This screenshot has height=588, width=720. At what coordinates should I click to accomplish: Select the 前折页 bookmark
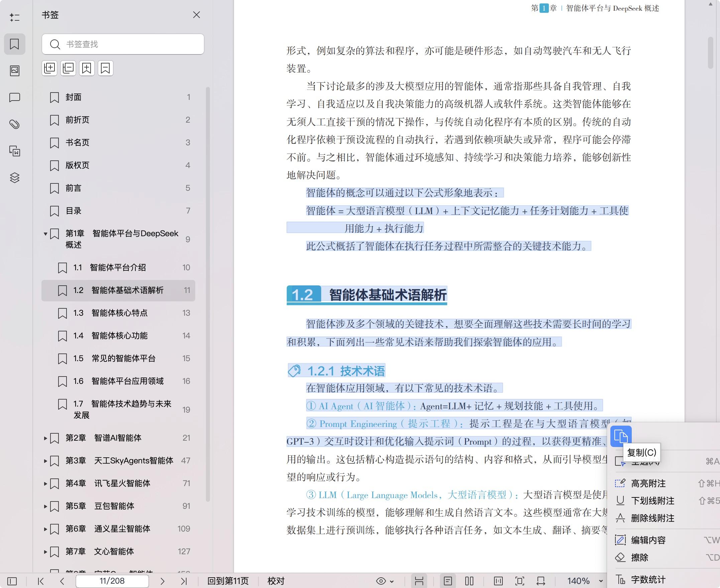click(x=118, y=120)
